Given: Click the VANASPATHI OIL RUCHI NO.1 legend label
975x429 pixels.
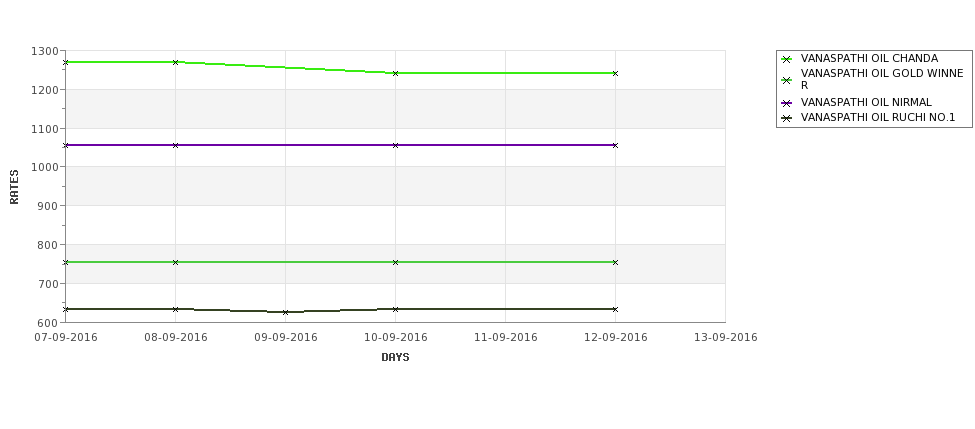Looking at the screenshot, I should (878, 118).
